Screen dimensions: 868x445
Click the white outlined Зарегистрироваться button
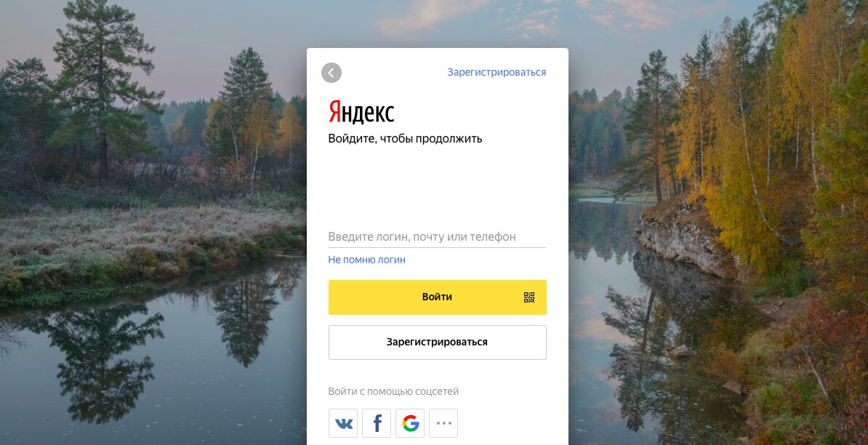pos(438,342)
